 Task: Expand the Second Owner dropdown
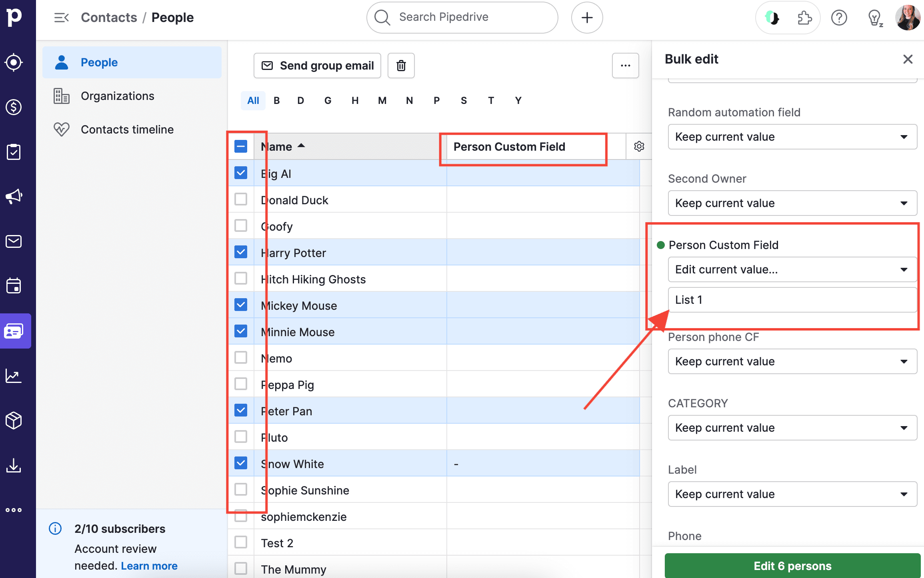792,203
